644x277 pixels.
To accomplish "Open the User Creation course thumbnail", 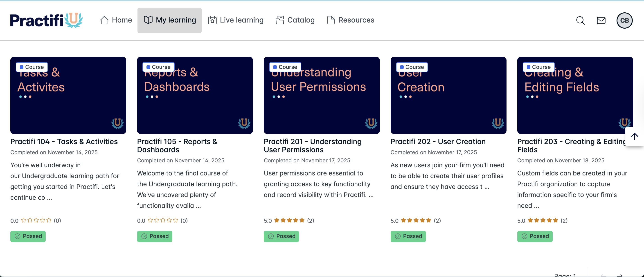I will coord(448,95).
